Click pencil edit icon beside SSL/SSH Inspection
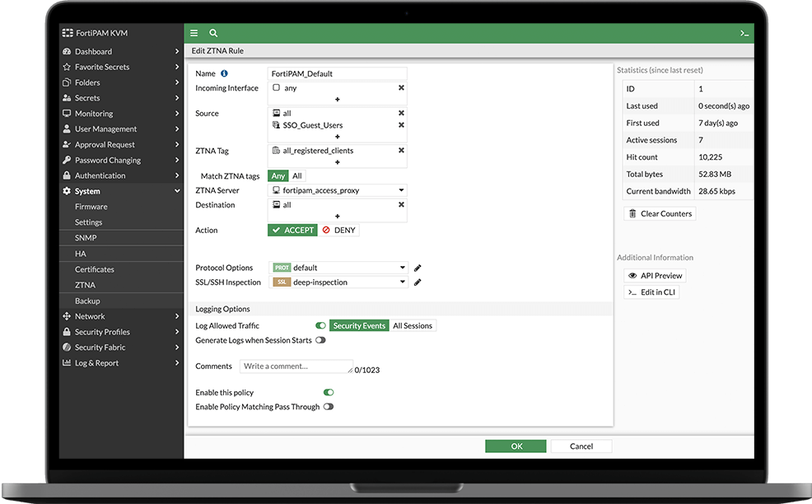The height and width of the screenshot is (504, 812). tap(418, 282)
